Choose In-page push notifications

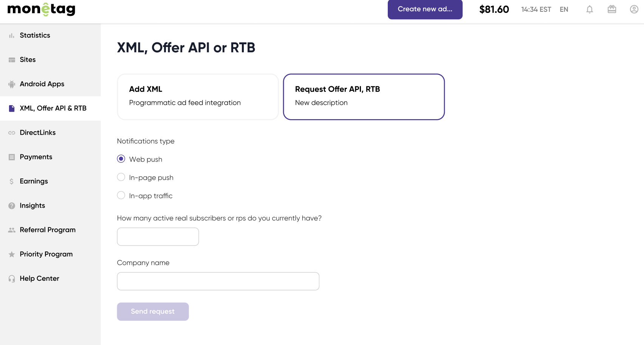click(x=121, y=177)
